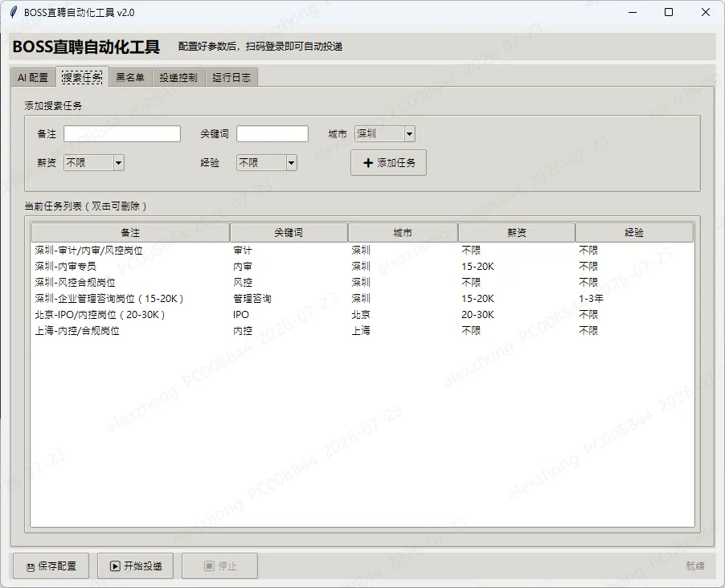Select row 北京-IPO/内控岗位（20-30K）
725x588 pixels.
point(362,315)
